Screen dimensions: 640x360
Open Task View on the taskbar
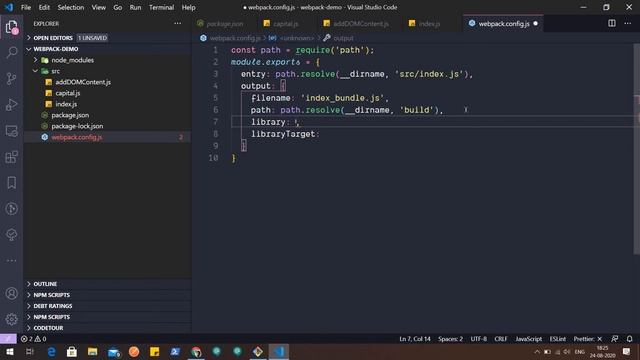coord(30,351)
